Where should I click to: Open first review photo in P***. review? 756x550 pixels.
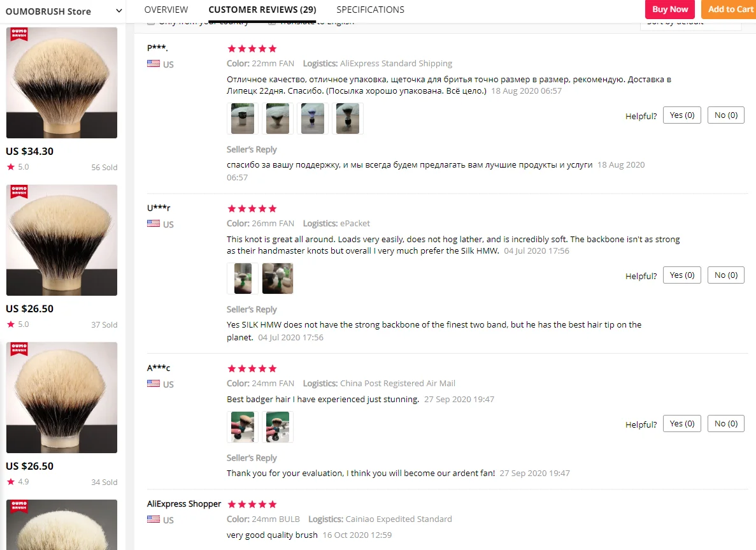[x=243, y=118]
